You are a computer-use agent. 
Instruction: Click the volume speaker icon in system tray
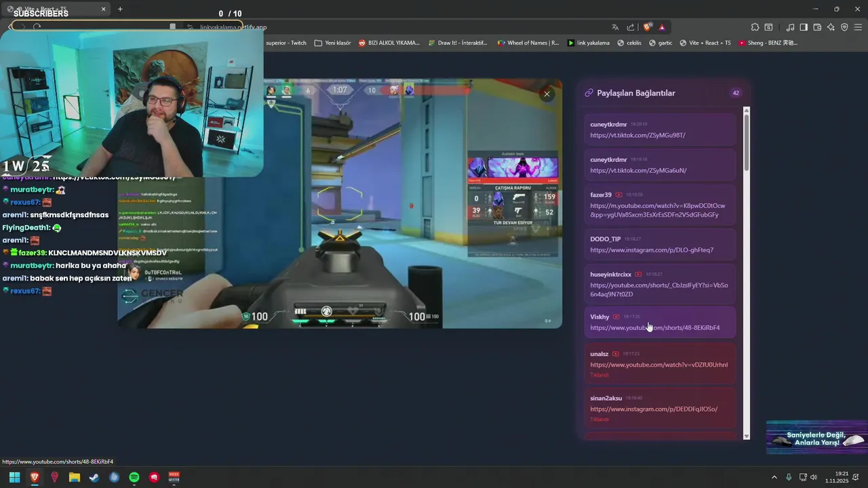[x=814, y=477]
